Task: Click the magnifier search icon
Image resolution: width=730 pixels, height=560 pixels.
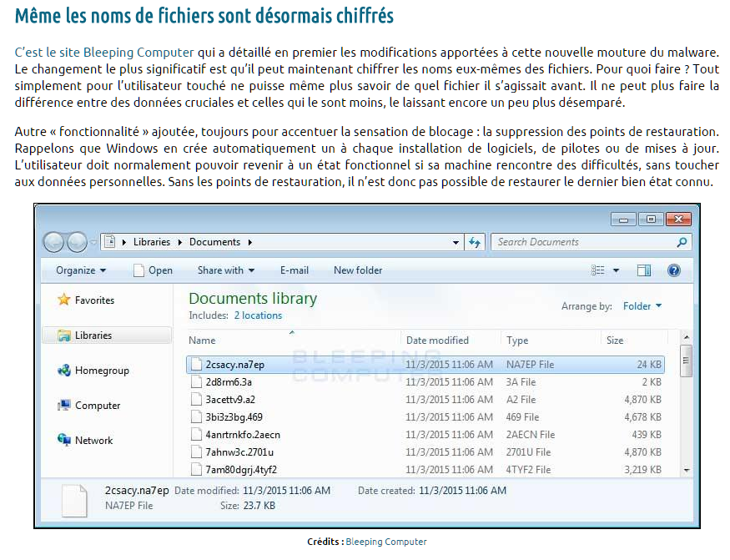Action: 682,242
